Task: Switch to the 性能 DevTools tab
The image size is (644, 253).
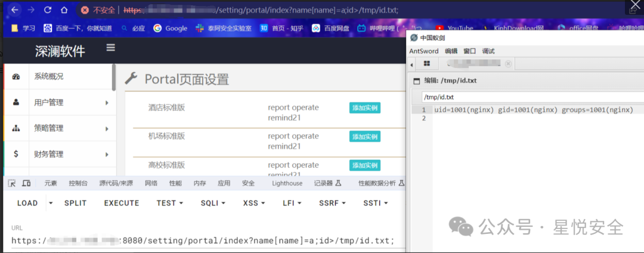Action: (x=175, y=183)
